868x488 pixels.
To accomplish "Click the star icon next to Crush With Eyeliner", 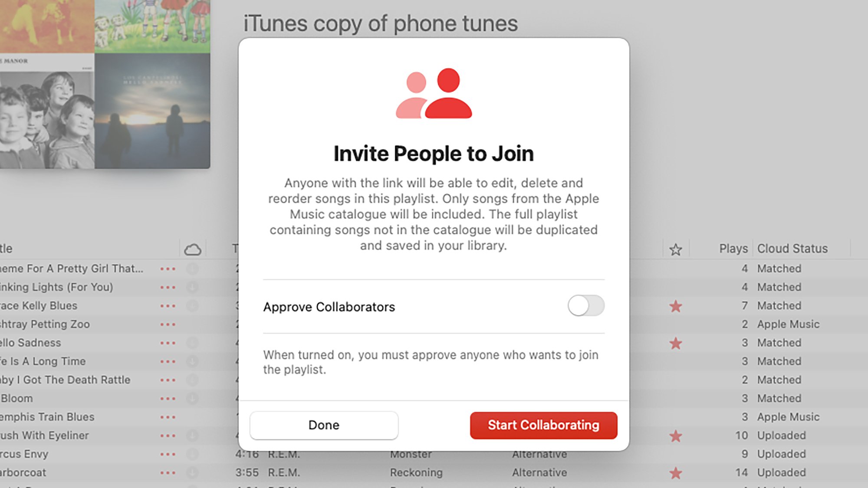I will [675, 436].
